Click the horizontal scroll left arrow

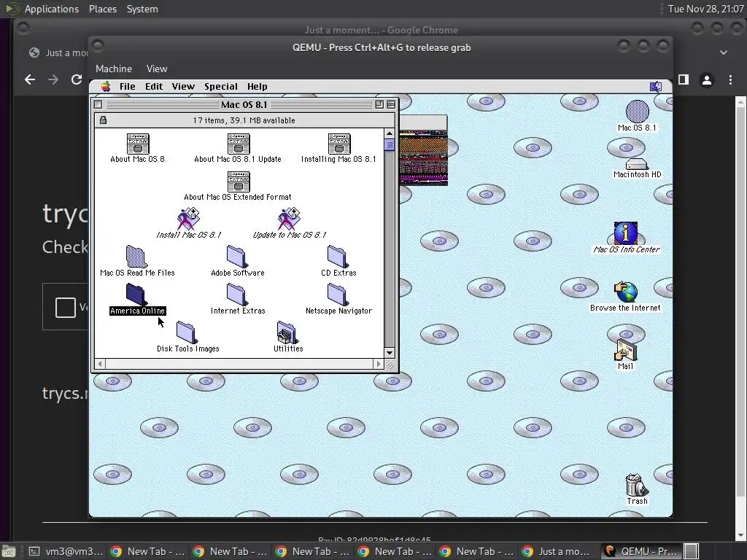[100, 364]
